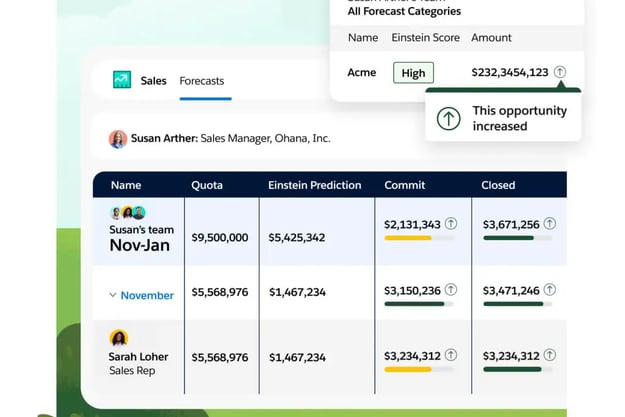Click the Sarah Loher name
625x417 pixels.
[x=138, y=357]
